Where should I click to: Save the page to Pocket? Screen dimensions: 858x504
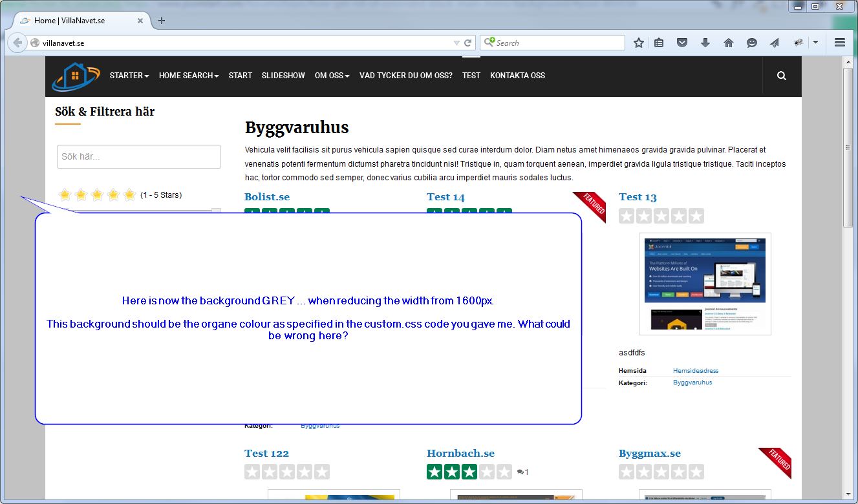(682, 43)
